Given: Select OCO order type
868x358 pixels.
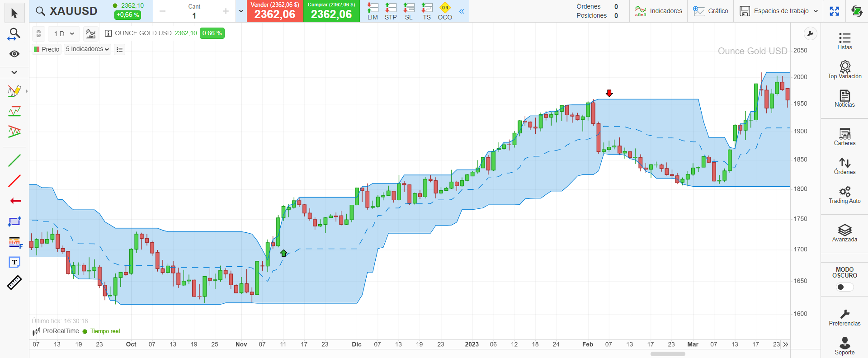Looking at the screenshot, I should (445, 11).
